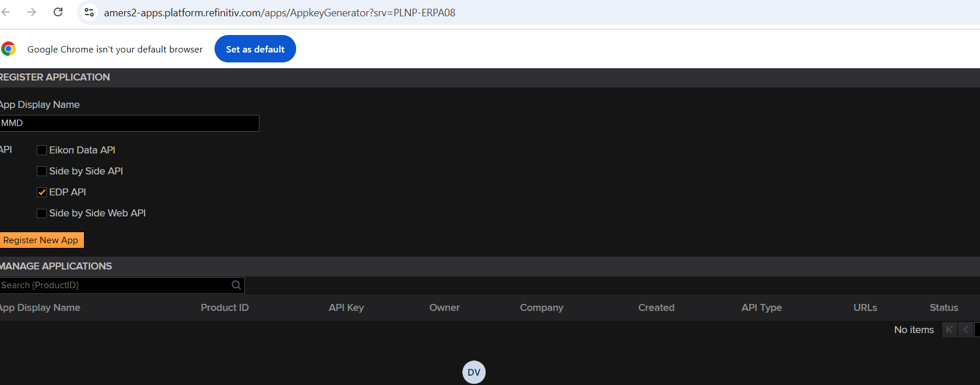Click the REGISTER APPLICATION section heading

[55, 77]
